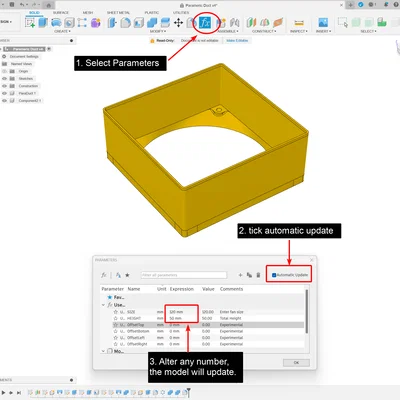The width and height of the screenshot is (400, 400).
Task: Switch to the SHEET METAL tab
Action: (x=118, y=13)
